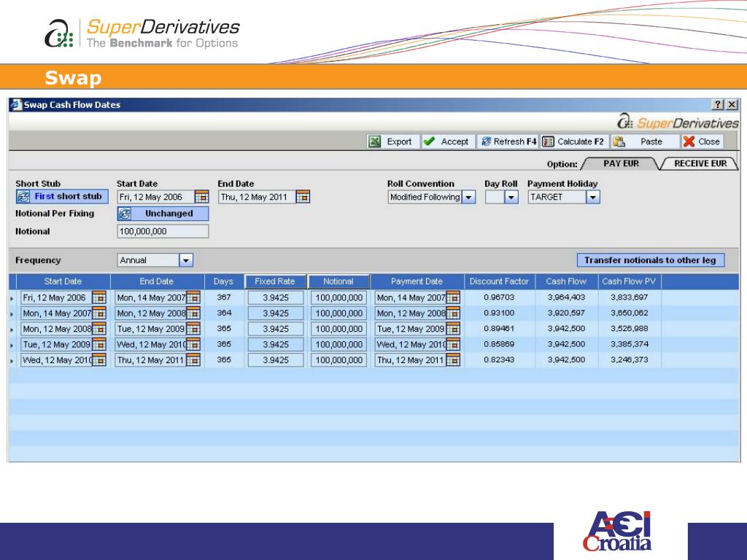This screenshot has height=560, width=747.
Task: Click the Start Date field Fri, 12 May 2006
Action: [155, 197]
